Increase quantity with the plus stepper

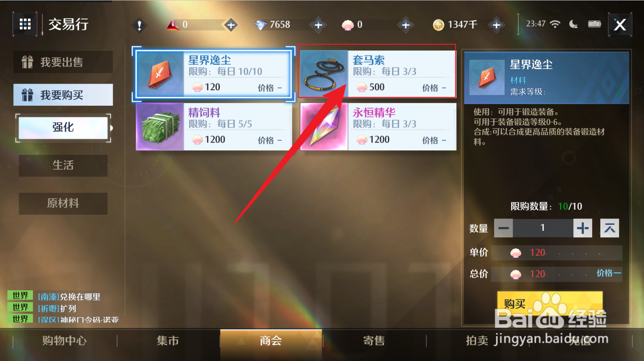[x=583, y=228]
